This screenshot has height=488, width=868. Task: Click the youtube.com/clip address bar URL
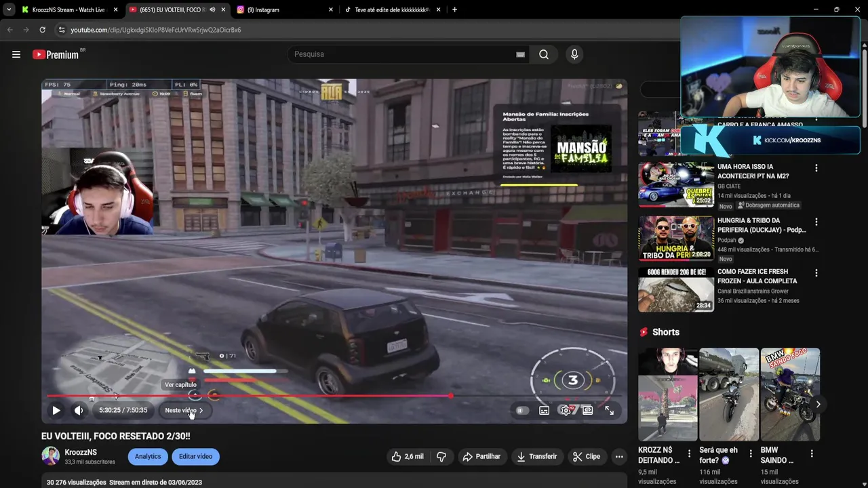pos(156,30)
